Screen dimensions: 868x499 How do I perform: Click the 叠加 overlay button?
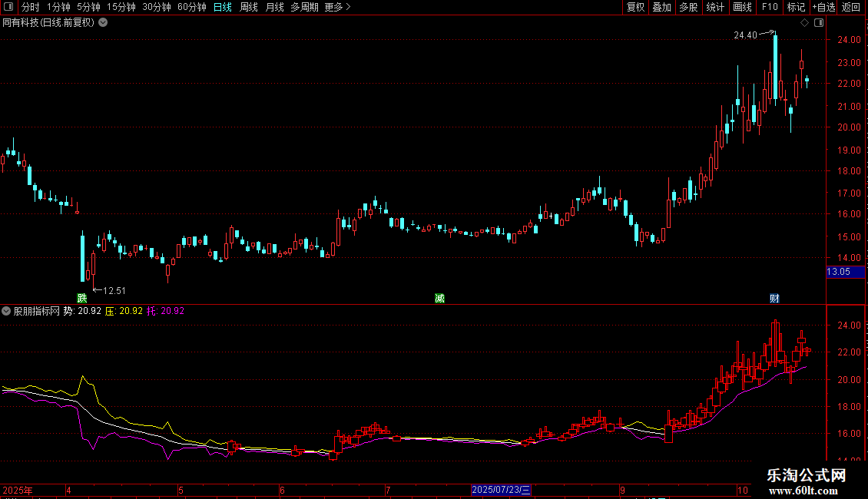tap(661, 7)
